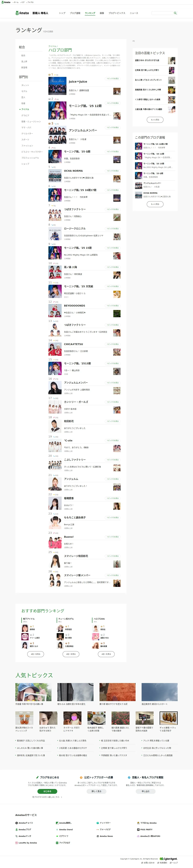Image resolution: width=193 pixels, height=868 pixels.
Task: Open the ニュース tab in top navigation
Action: coord(134,13)
